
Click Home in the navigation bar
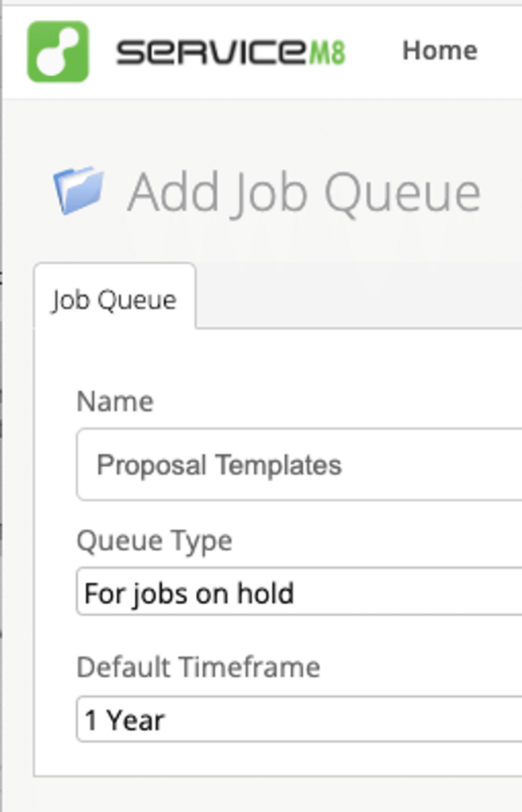[440, 50]
